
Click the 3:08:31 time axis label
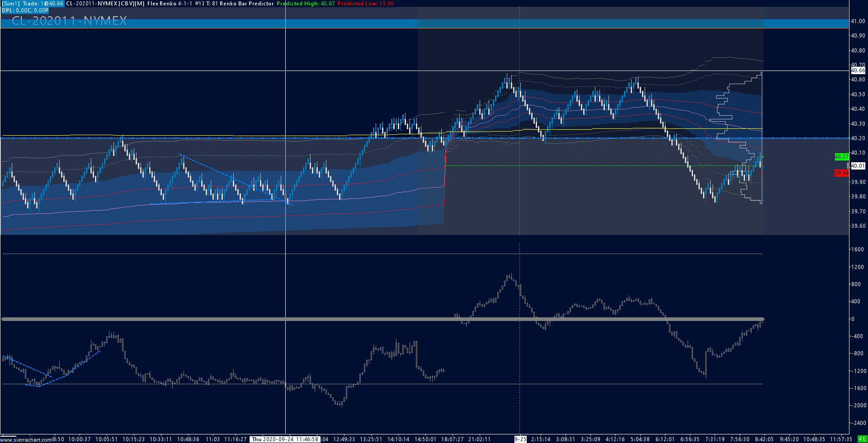pos(566,439)
